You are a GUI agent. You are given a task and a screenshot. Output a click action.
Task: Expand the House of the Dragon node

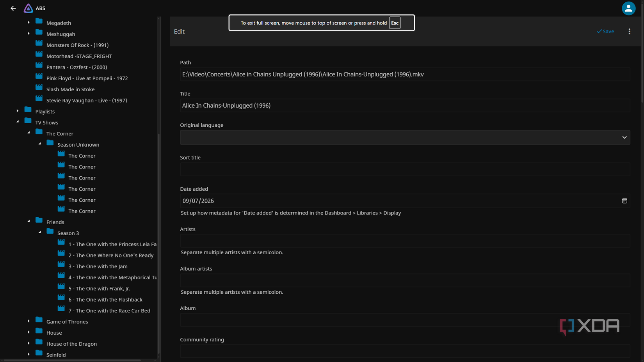point(28,343)
